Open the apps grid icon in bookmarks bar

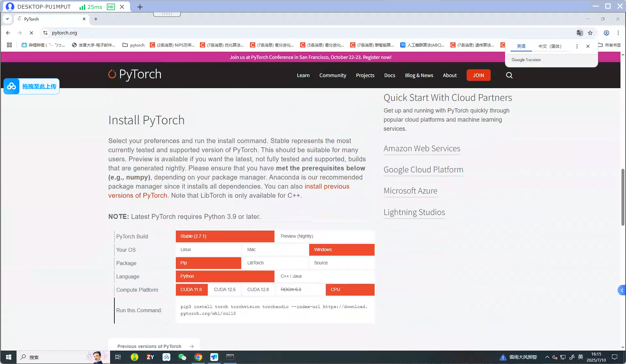9,45
